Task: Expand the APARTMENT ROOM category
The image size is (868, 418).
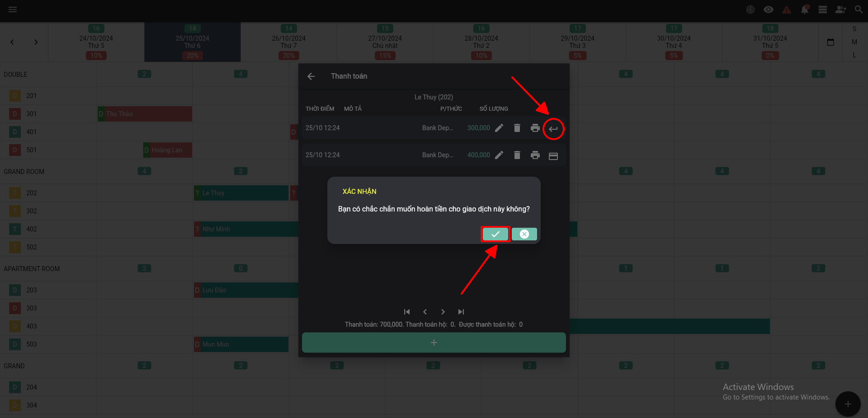Action: (x=32, y=269)
